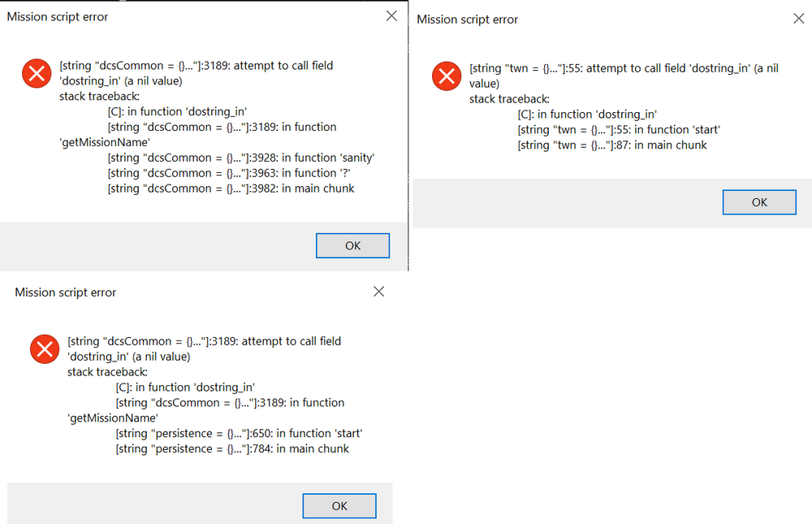The width and height of the screenshot is (812, 524).
Task: Click the red error icon in 'sanity' dialog
Action: click(x=35, y=74)
